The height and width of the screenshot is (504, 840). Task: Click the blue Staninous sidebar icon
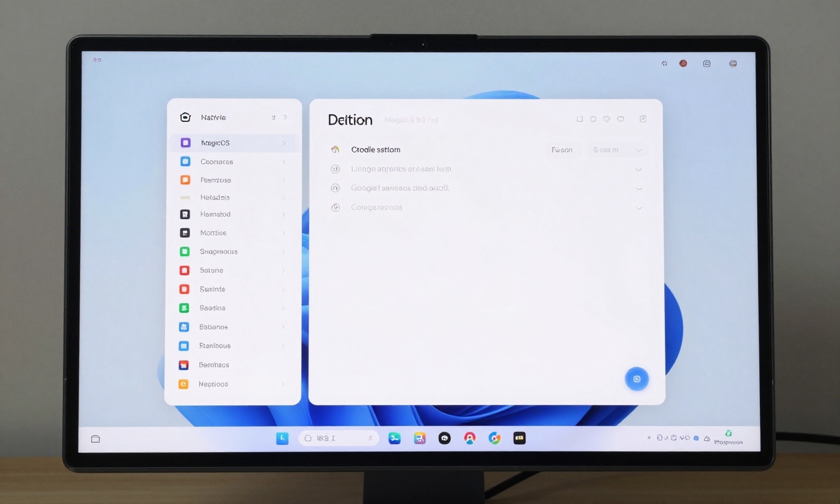tap(186, 346)
